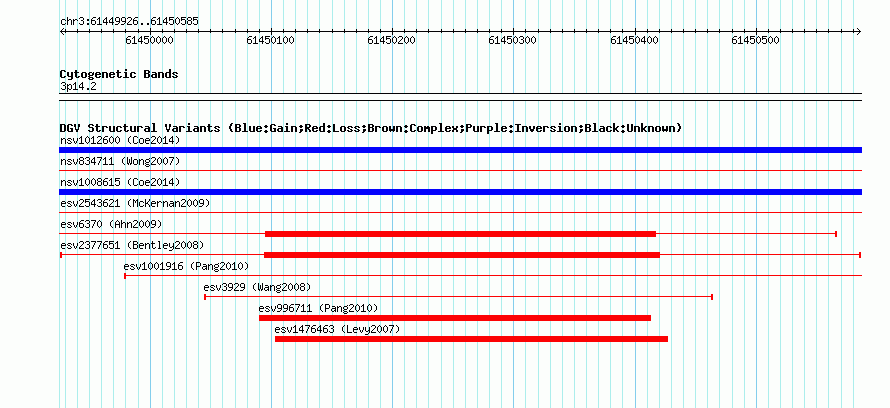The image size is (890, 408).
Task: Click the 61450100 ruler position
Action: click(x=271, y=40)
